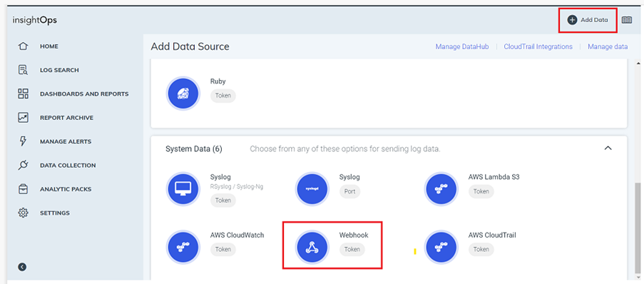Click the Token badge under Webhook
The height and width of the screenshot is (284, 644).
[352, 250]
